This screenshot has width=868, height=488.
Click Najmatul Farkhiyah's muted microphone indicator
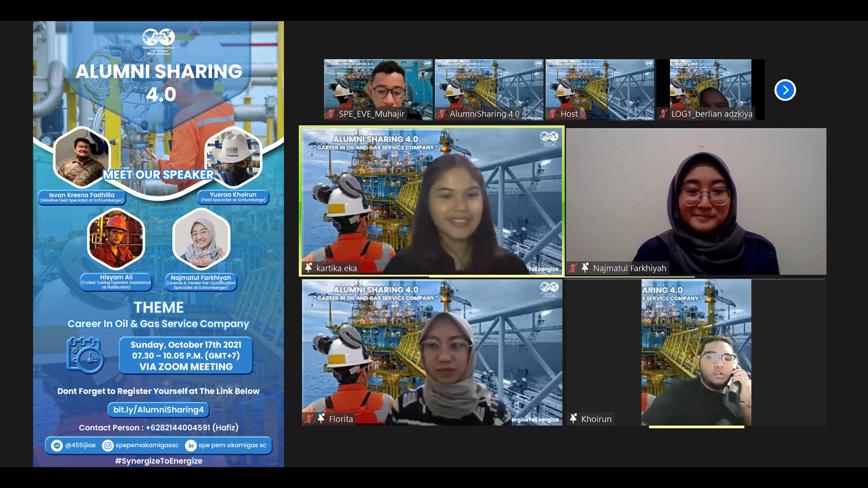(573, 268)
